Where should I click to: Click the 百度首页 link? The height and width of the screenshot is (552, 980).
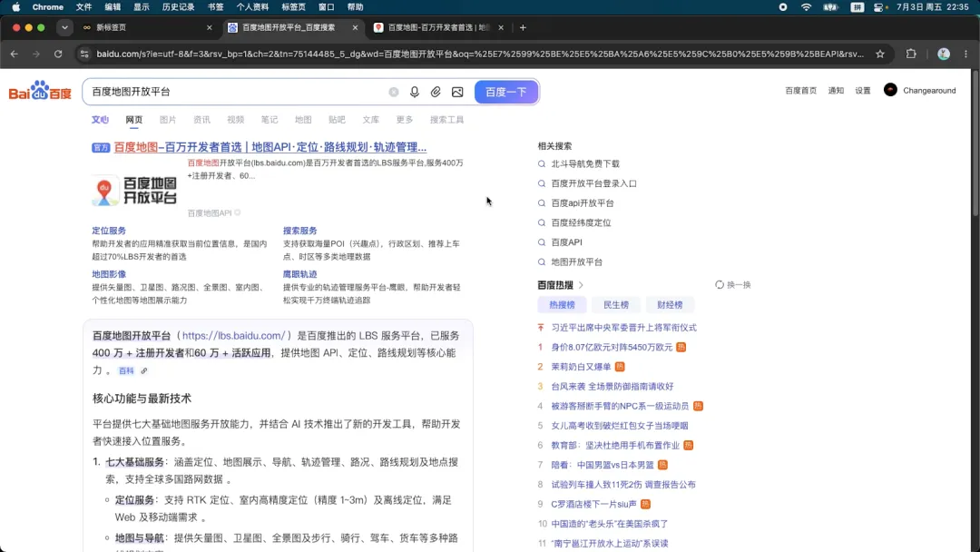pyautogui.click(x=800, y=91)
